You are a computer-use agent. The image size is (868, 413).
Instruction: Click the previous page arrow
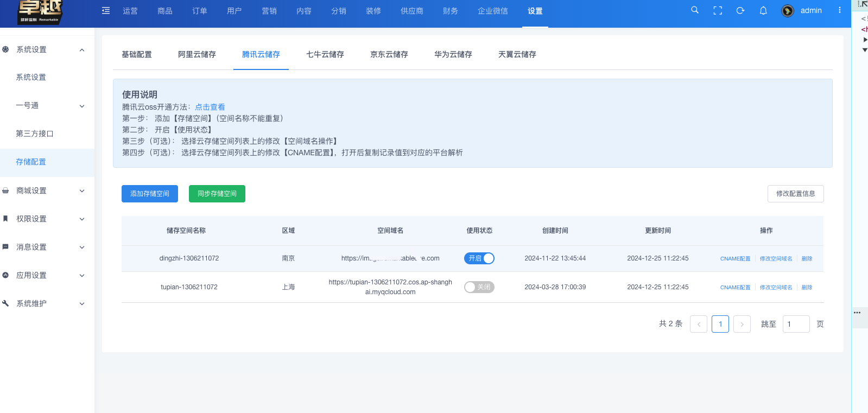pos(699,324)
